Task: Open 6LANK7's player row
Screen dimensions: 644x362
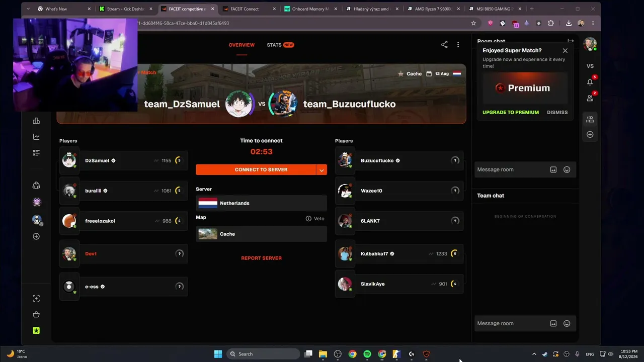Action: tap(399, 221)
